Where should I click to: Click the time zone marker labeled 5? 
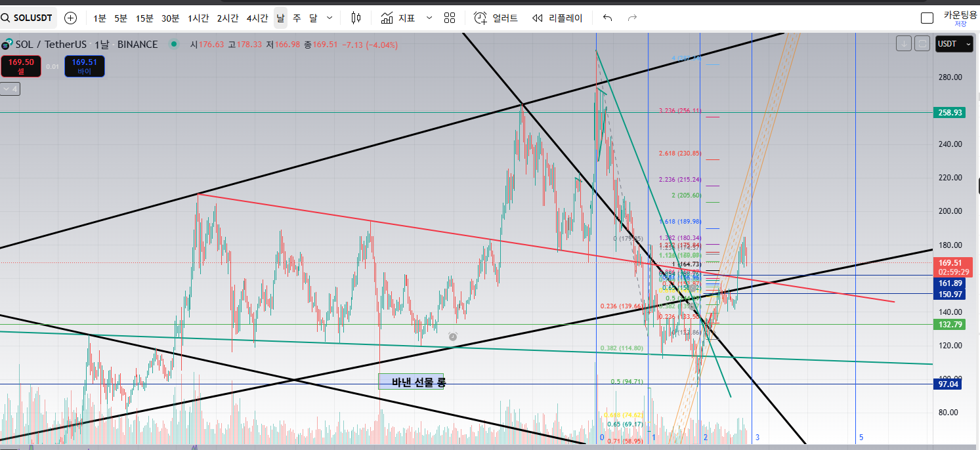click(x=861, y=437)
